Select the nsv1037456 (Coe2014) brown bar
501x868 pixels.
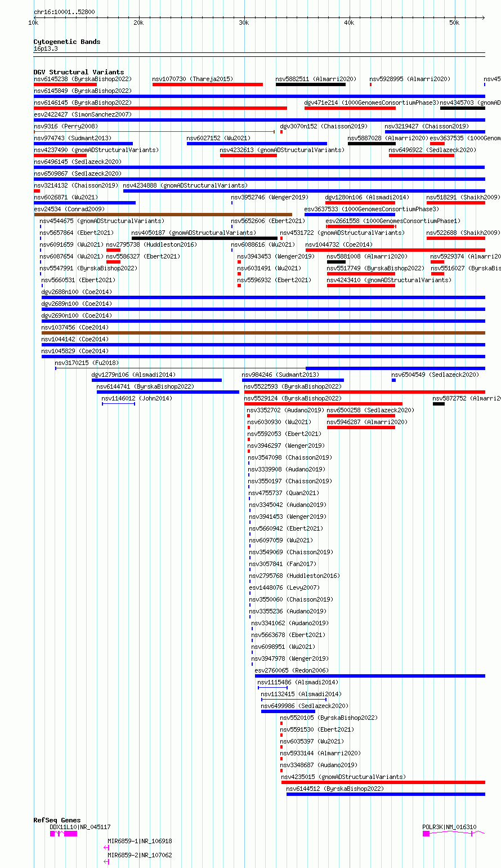tap(263, 333)
